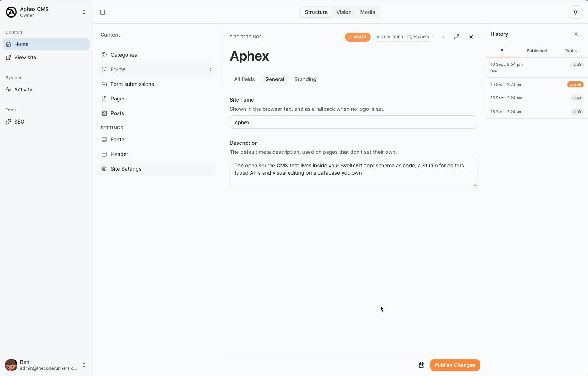Click the Aphex CMS logo icon
Image resolution: width=588 pixels, height=376 pixels.
point(11,12)
